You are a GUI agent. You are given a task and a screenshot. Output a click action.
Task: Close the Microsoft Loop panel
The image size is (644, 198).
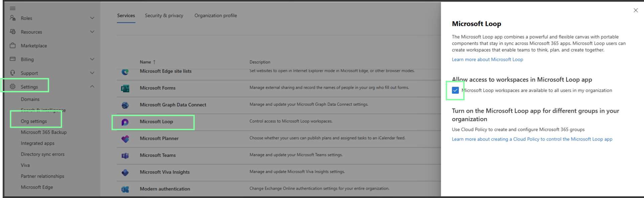click(636, 10)
